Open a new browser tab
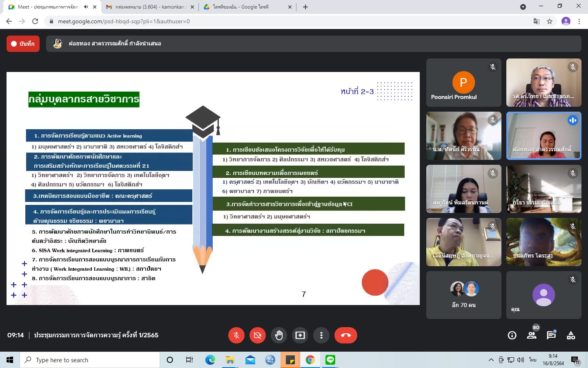The height and width of the screenshot is (368, 588). coord(305,7)
